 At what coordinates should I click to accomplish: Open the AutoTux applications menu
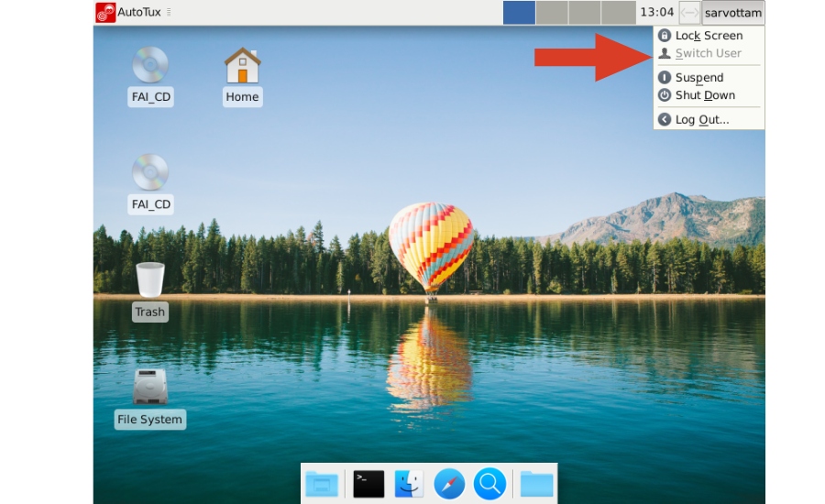tap(128, 12)
